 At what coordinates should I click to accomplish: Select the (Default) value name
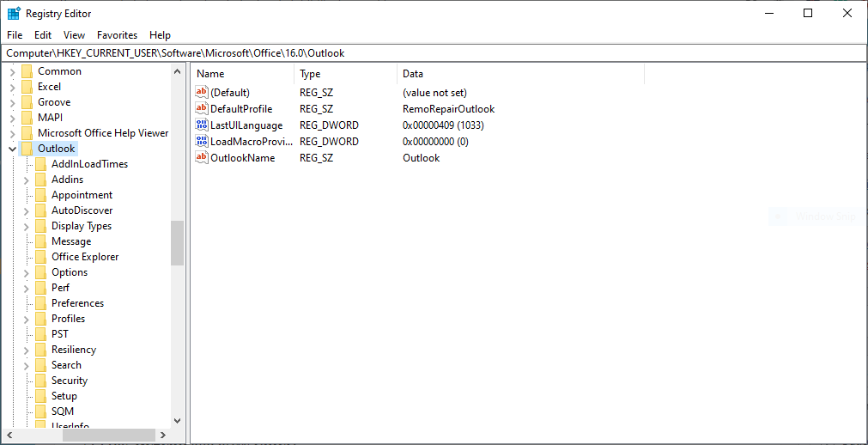pyautogui.click(x=230, y=93)
